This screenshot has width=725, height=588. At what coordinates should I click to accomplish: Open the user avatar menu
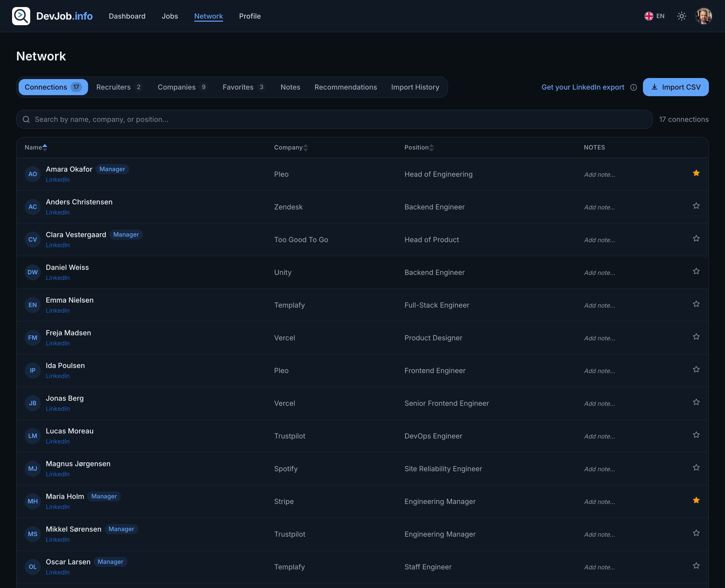703,16
